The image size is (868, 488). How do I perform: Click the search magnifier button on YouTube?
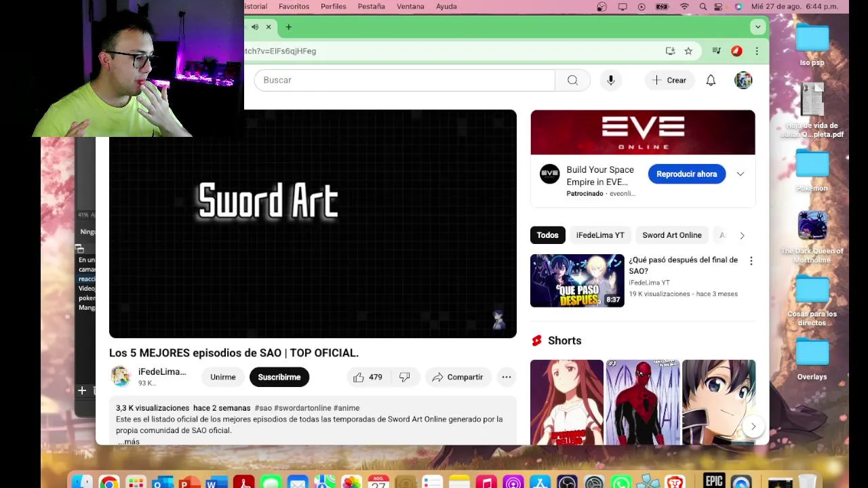(x=572, y=80)
